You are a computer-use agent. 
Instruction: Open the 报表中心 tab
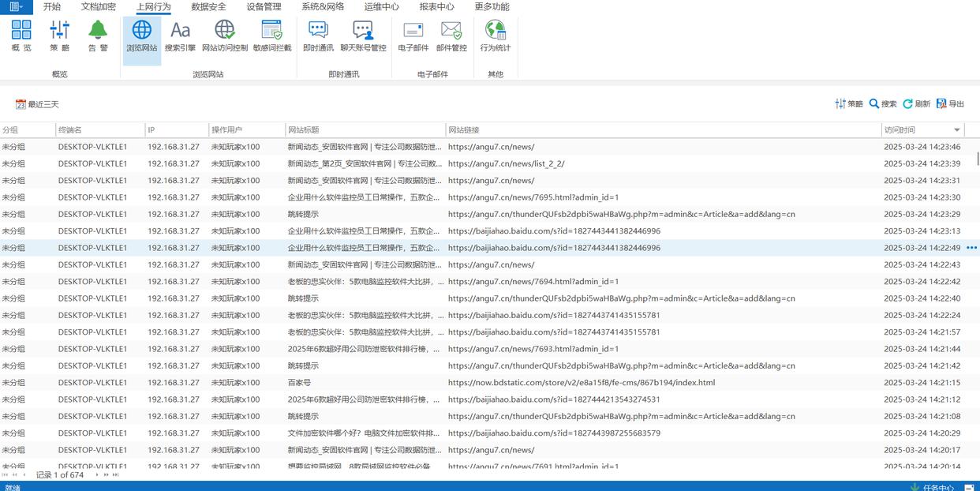pyautogui.click(x=436, y=7)
